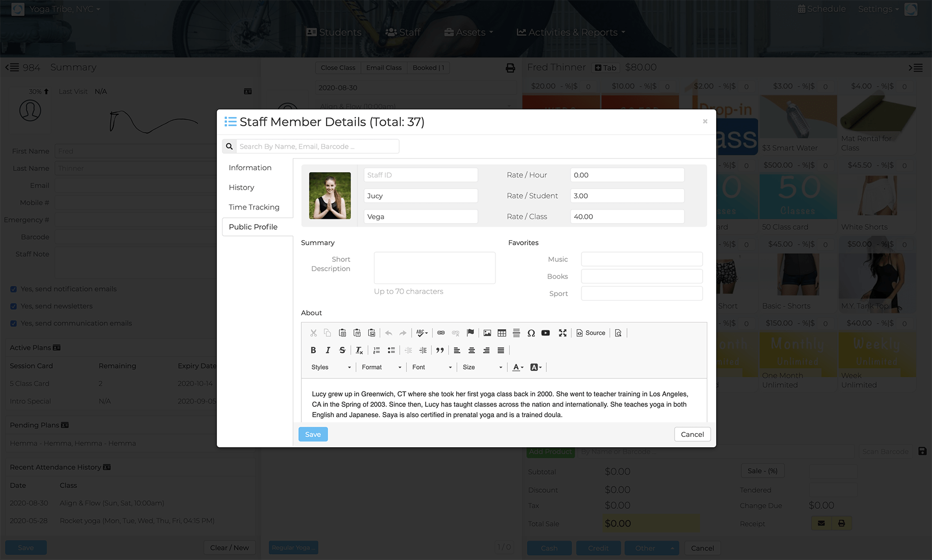Click the email receipt envelope icon
This screenshot has height=560, width=932.
[x=821, y=523]
